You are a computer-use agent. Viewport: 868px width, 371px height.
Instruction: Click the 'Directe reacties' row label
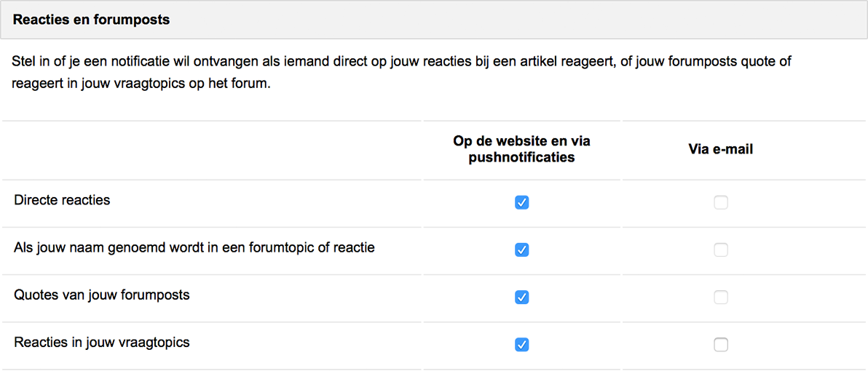[x=62, y=200]
